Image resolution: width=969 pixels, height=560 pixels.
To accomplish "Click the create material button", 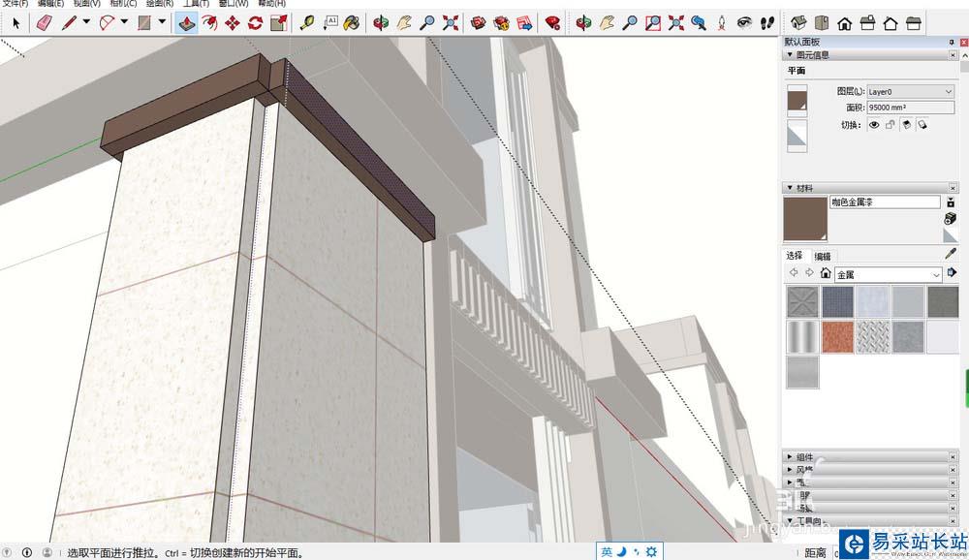I will pyautogui.click(x=951, y=219).
